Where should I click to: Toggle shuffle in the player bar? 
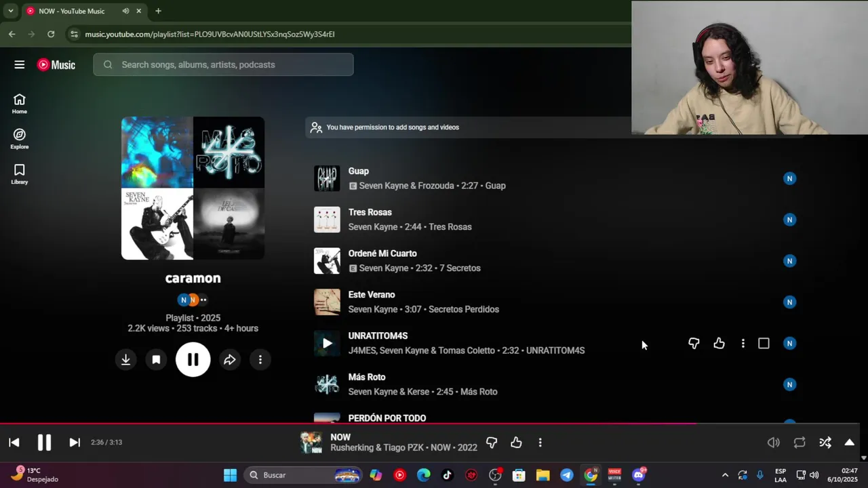coord(825,443)
